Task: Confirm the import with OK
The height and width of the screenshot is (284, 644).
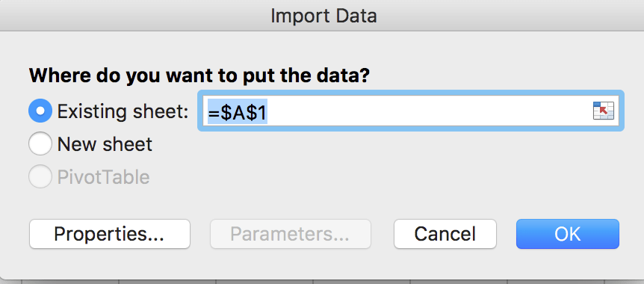Action: point(568,234)
